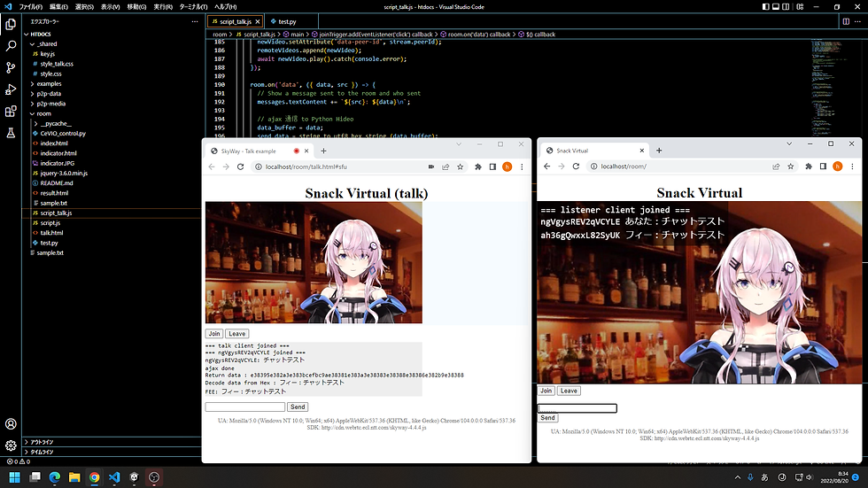The width and height of the screenshot is (868, 488).
Task: Click Join in the talk page
Action: [x=214, y=334]
